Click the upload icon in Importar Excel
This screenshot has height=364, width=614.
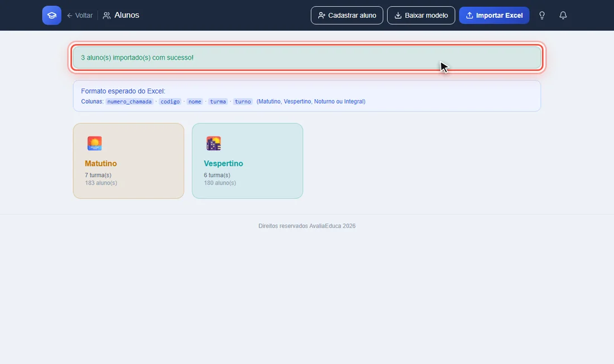coord(469,15)
